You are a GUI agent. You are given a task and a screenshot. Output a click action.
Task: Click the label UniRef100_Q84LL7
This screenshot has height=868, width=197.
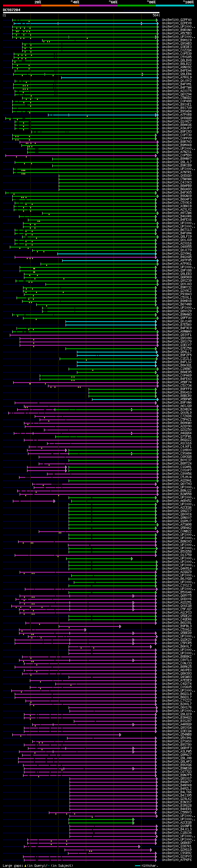pyautogui.click(x=176, y=352)
